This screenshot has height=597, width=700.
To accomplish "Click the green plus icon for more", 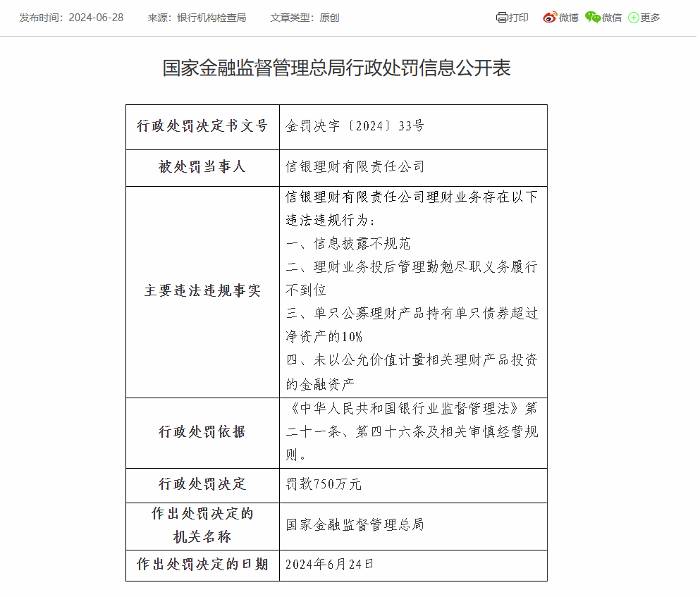I will pyautogui.click(x=633, y=18).
